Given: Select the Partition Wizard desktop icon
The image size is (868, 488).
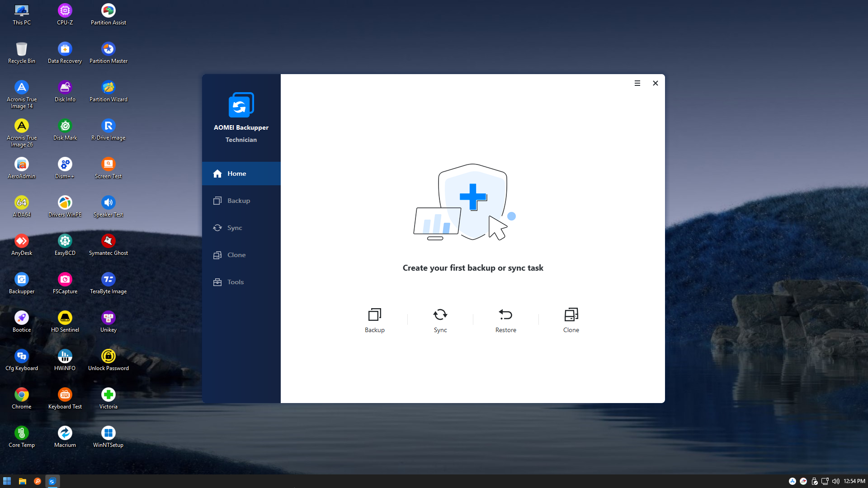Looking at the screenshot, I should pyautogui.click(x=108, y=91).
